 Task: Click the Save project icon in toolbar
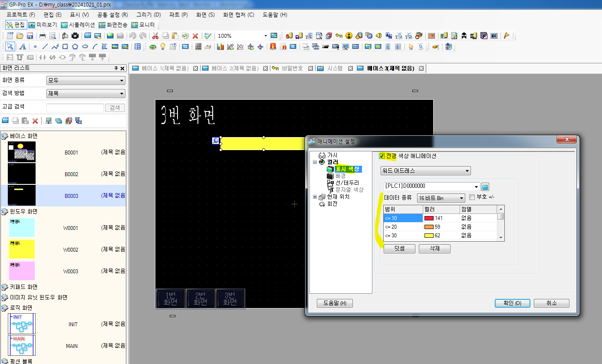30,36
